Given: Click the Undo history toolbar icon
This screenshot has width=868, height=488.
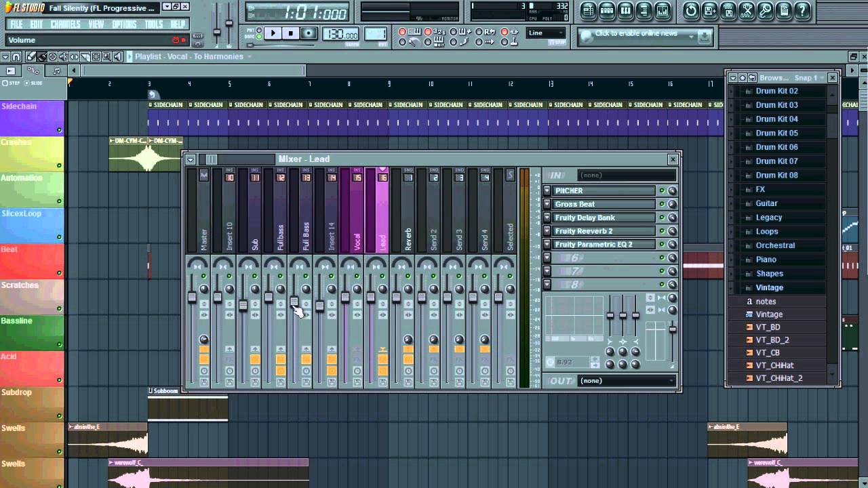Looking at the screenshot, I should 691,10.
